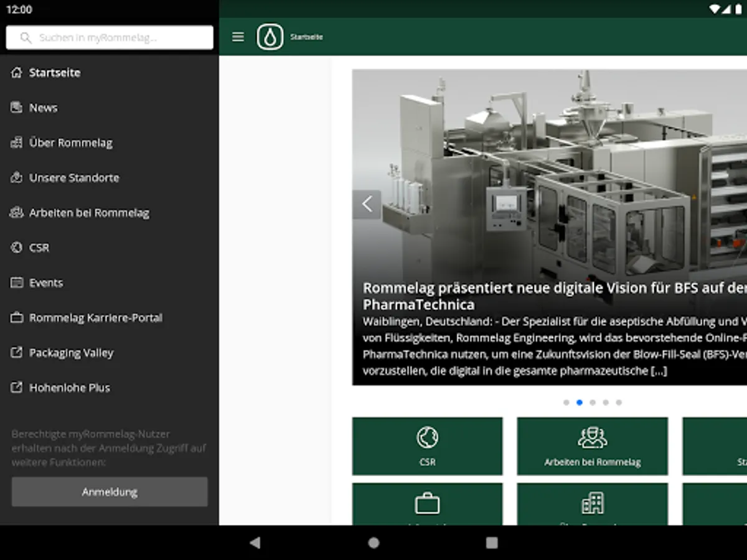The width and height of the screenshot is (747, 560).
Task: Click the Hohenlohe Plus external-link icon
Action: pyautogui.click(x=17, y=388)
